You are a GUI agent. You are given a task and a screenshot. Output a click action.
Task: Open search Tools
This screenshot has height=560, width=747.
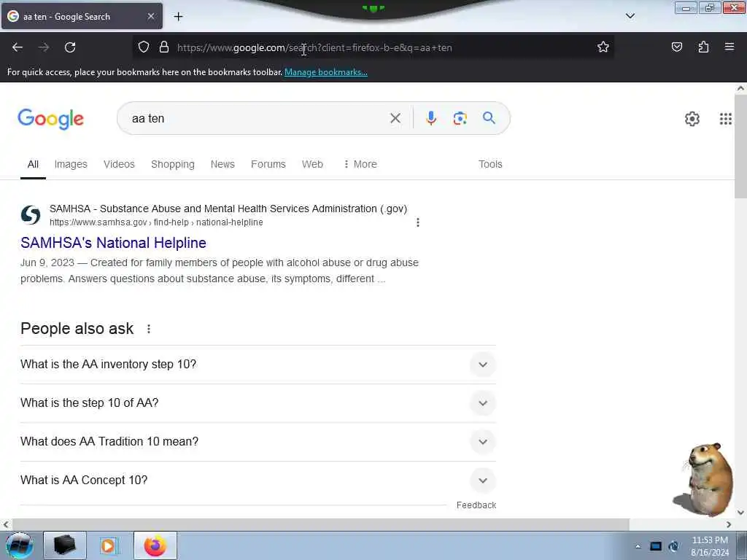coord(490,164)
